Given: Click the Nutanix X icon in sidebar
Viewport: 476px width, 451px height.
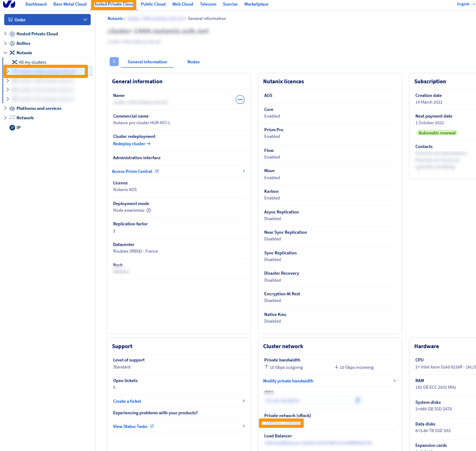Looking at the screenshot, I should pyautogui.click(x=12, y=53).
